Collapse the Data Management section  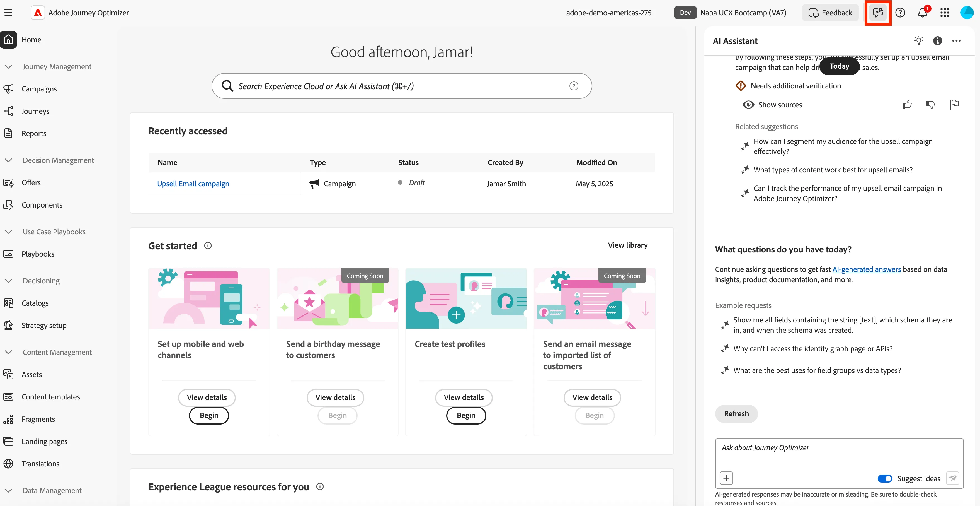tap(8, 490)
